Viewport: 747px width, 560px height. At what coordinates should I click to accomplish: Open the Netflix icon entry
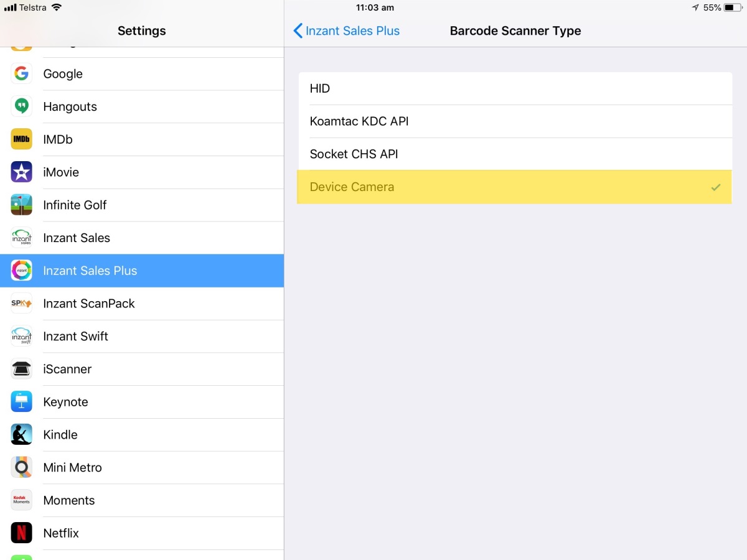[21, 533]
